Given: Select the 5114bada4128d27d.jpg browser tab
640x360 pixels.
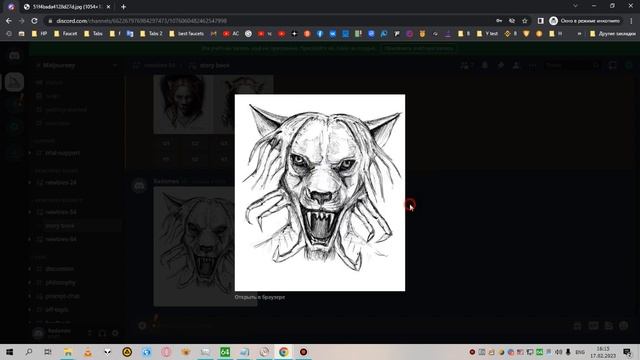Looking at the screenshot, I should click(x=67, y=7).
